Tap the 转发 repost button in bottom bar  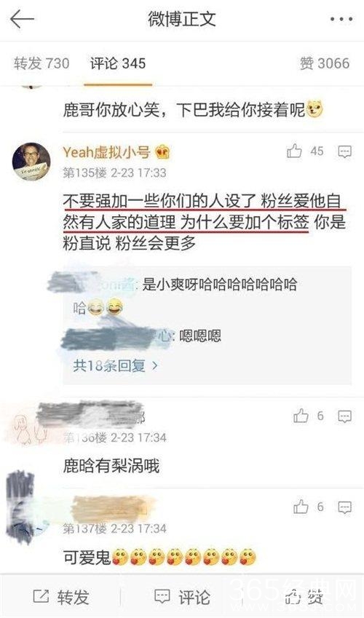[60, 597]
